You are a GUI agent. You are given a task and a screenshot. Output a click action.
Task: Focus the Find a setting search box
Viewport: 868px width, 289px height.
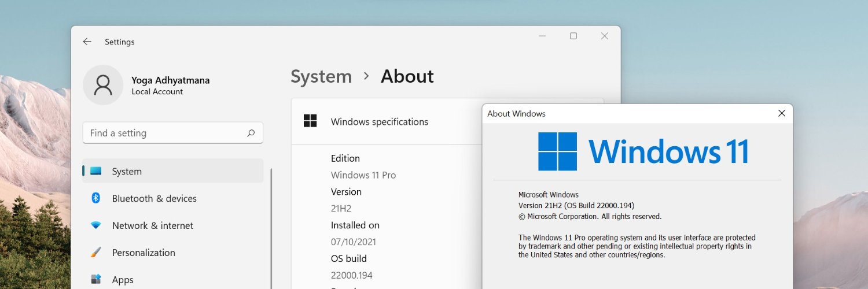173,133
